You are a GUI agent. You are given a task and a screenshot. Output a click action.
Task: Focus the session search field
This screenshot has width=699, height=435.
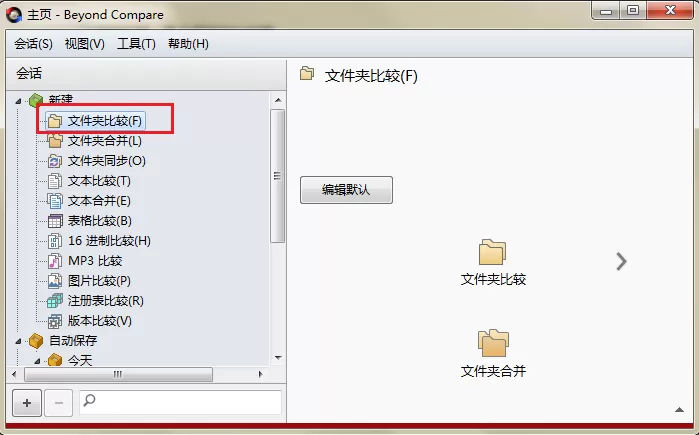(x=181, y=402)
